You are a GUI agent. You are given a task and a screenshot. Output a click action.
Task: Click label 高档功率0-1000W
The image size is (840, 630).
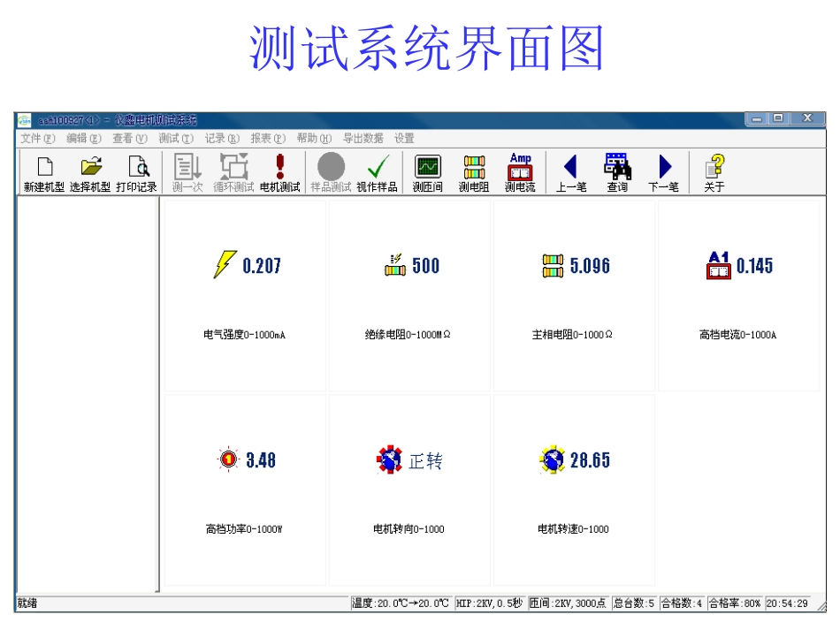point(244,529)
